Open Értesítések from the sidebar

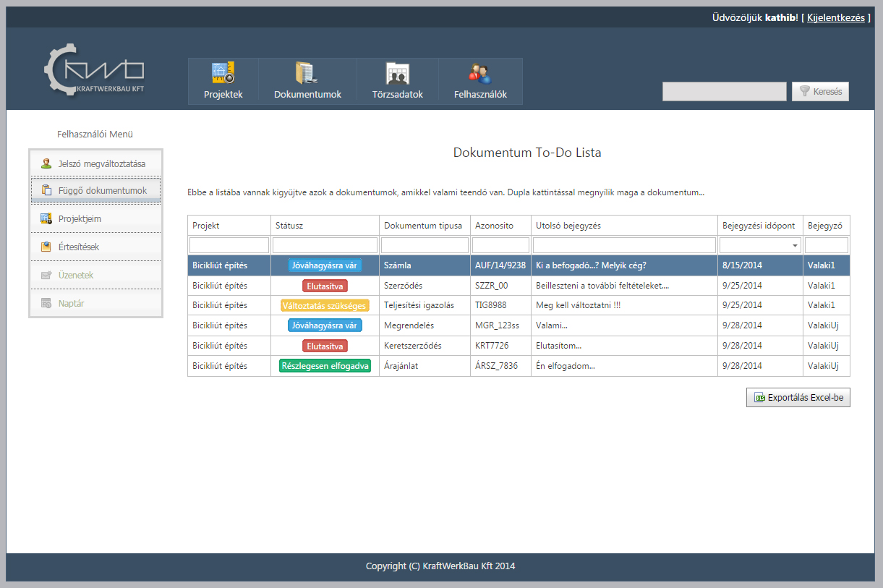point(95,247)
